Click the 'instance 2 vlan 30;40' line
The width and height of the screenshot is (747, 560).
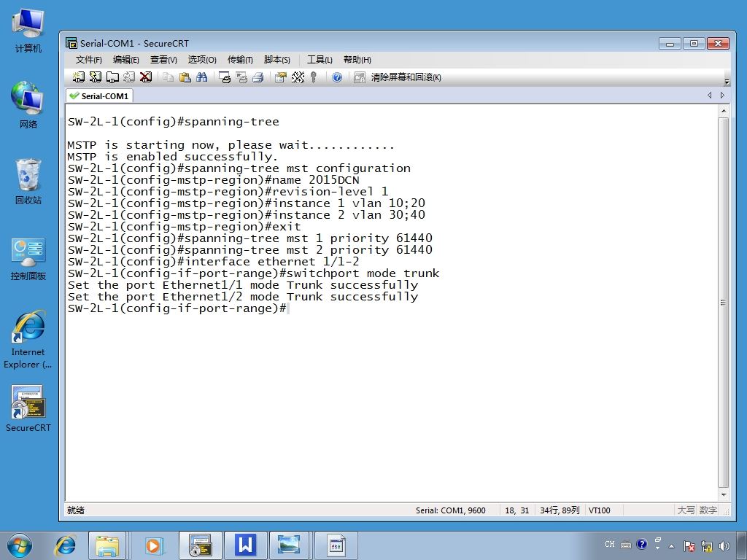pyautogui.click(x=247, y=215)
